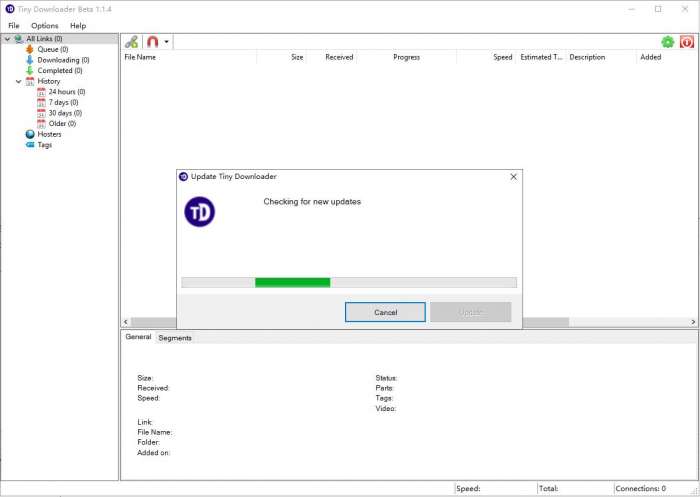
Task: Collapse the History tree node
Action: pyautogui.click(x=19, y=81)
